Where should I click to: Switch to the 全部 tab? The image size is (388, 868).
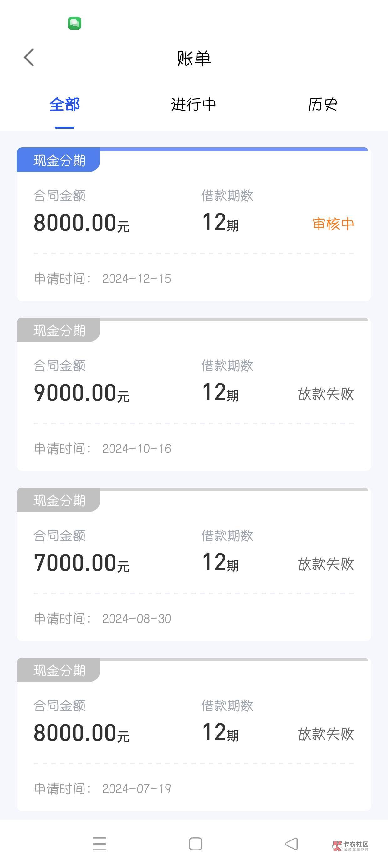(65, 105)
